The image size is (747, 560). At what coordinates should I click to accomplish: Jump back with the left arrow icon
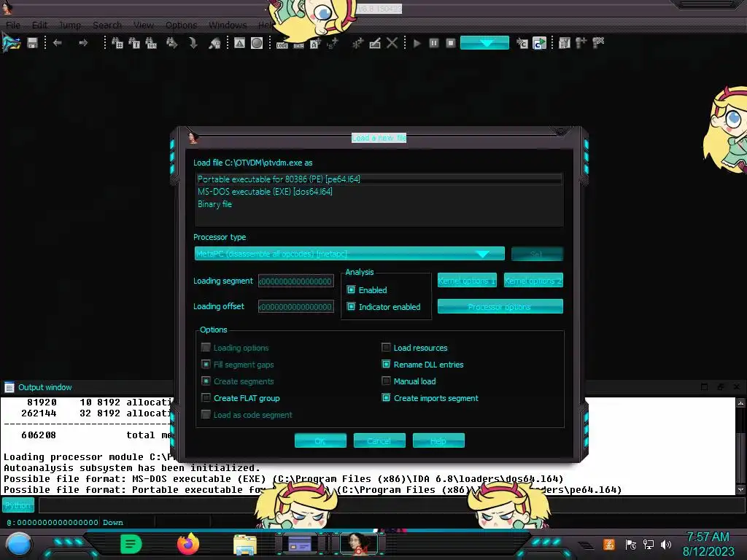click(x=58, y=43)
